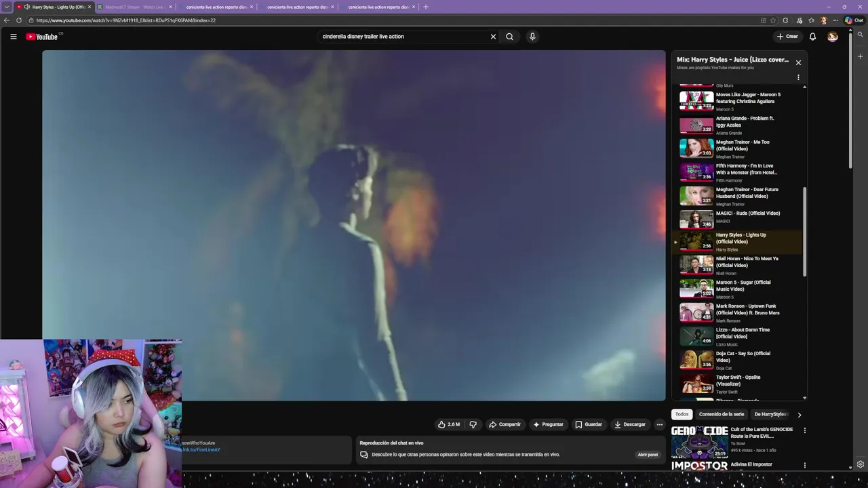Switch to the MadnessLT Stream tab

click(x=134, y=7)
